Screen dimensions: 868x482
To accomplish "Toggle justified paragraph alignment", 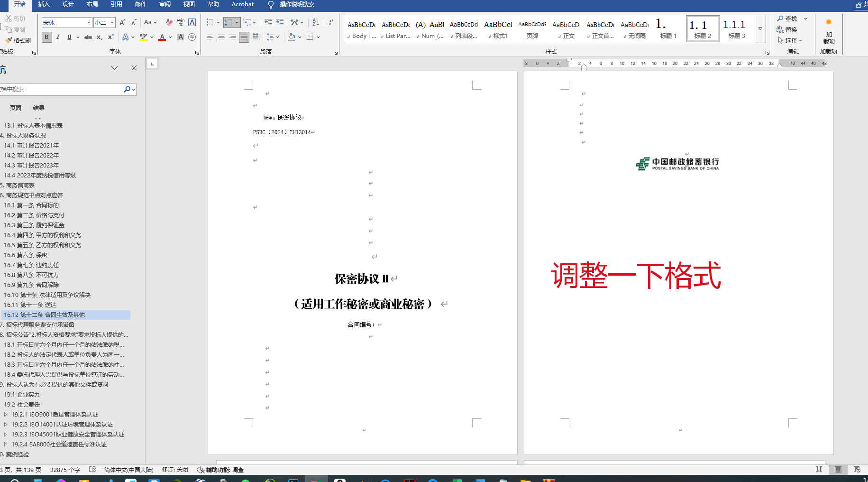I will tap(244, 37).
